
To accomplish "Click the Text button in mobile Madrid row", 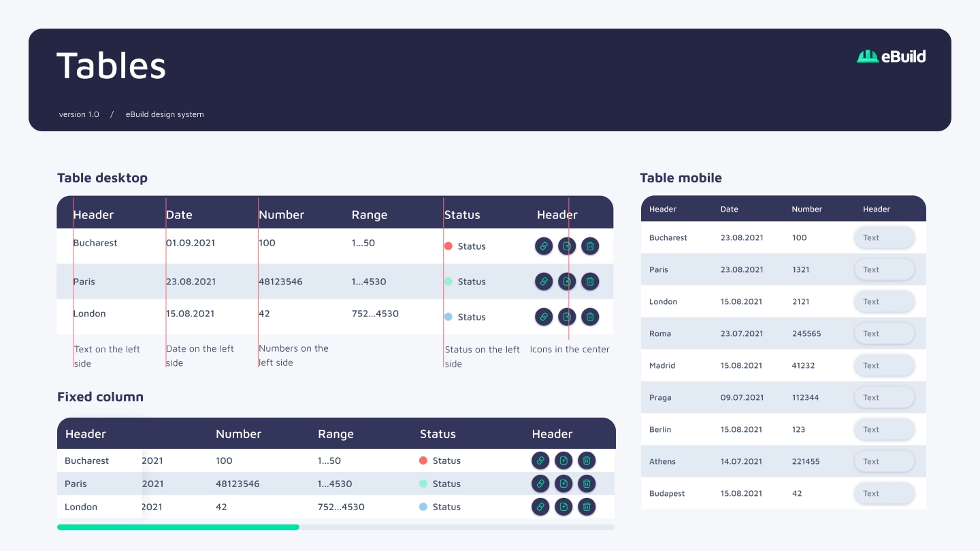I will [884, 366].
